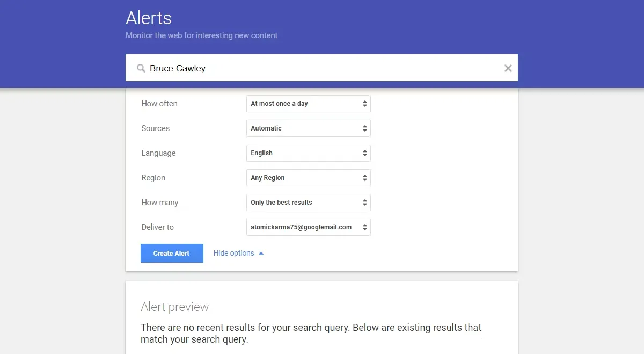Screen dimensions: 644x354
Task: Click the "Deliver to" label
Action: pyautogui.click(x=157, y=227)
